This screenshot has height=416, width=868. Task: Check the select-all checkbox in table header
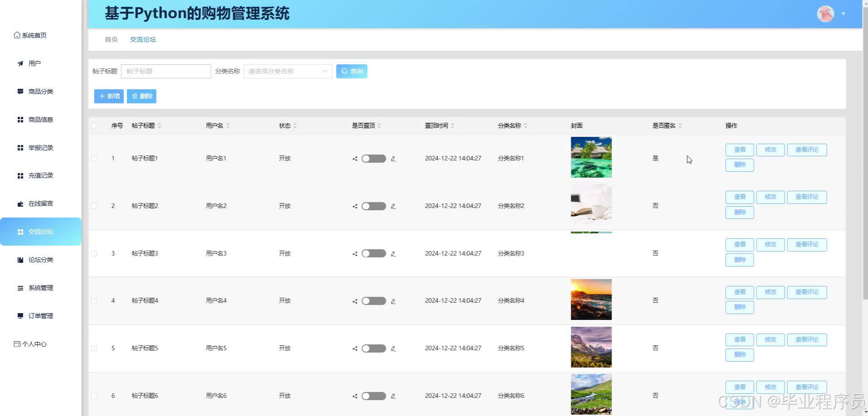pos(94,126)
